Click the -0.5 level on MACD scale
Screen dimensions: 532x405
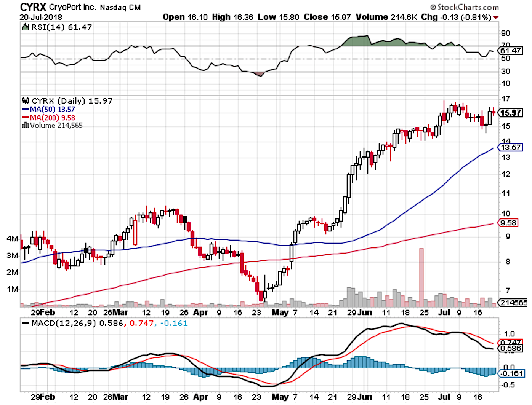508,385
